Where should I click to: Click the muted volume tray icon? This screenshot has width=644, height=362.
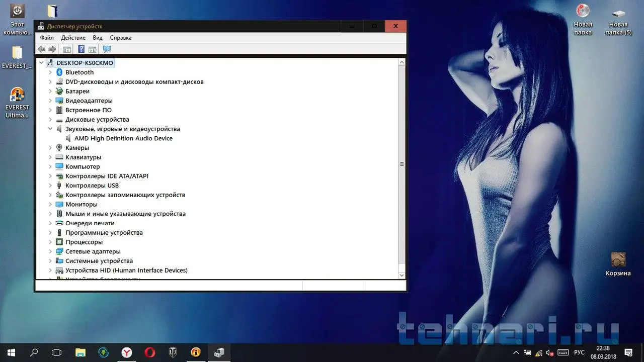550,352
